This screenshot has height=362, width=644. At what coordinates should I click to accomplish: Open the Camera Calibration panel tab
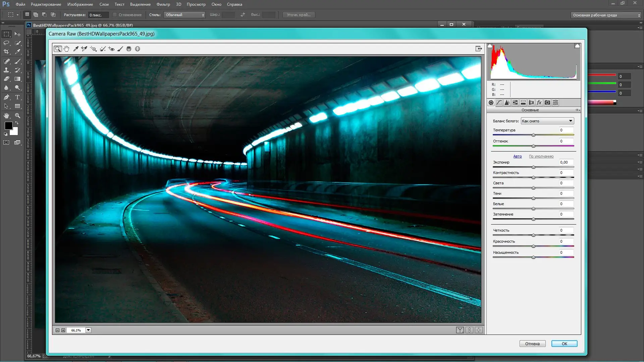click(547, 103)
